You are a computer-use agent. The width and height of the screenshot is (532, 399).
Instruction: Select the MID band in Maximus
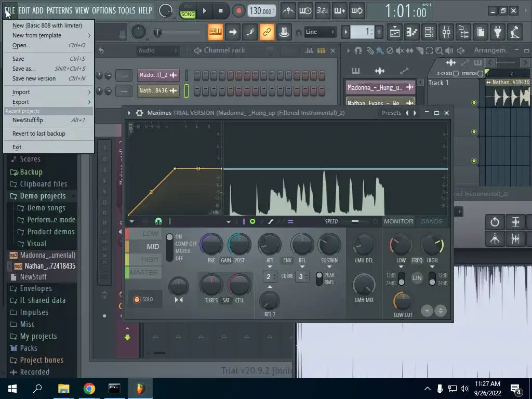pyautogui.click(x=144, y=246)
